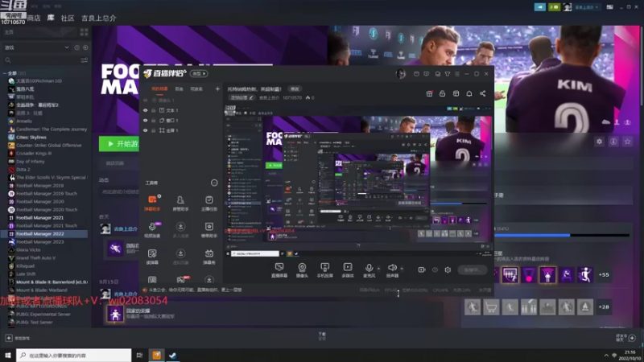Open the Steam 商店 tab
Image resolution: width=644 pixels, height=362 pixels.
pos(34,18)
